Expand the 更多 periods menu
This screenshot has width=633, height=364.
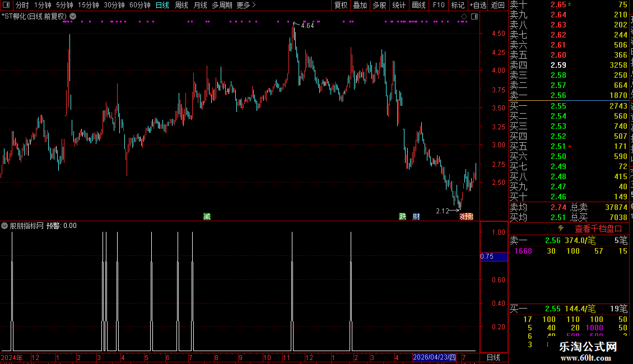tap(246, 5)
